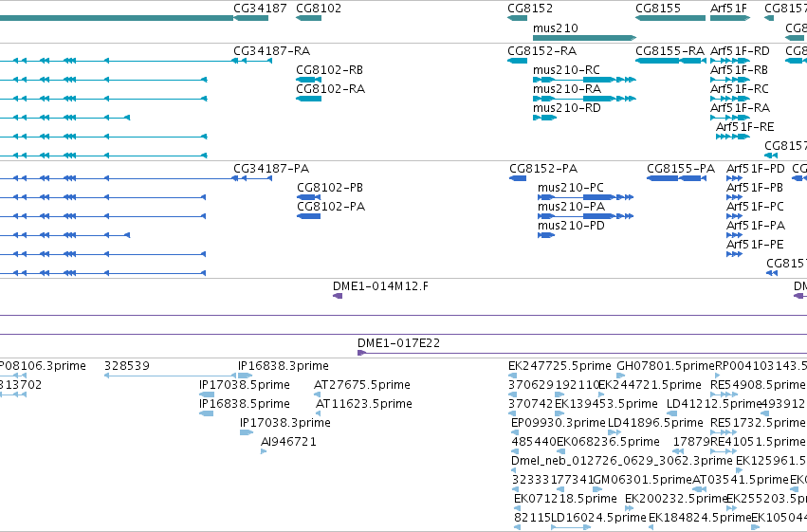Click the Arf51F gene label
807x532 pixels.
(x=728, y=9)
